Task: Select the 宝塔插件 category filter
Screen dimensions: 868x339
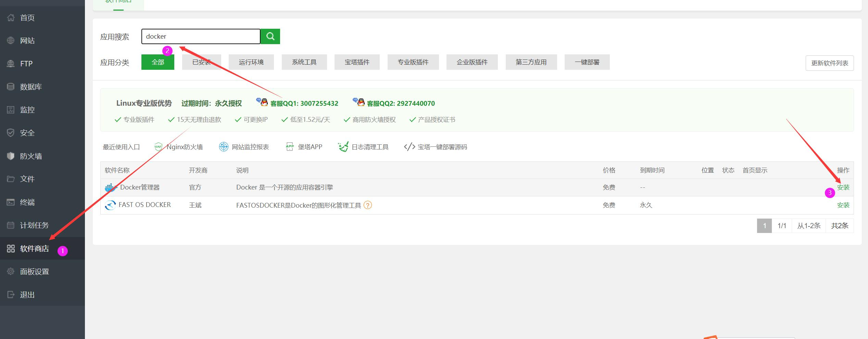Action: [x=357, y=62]
